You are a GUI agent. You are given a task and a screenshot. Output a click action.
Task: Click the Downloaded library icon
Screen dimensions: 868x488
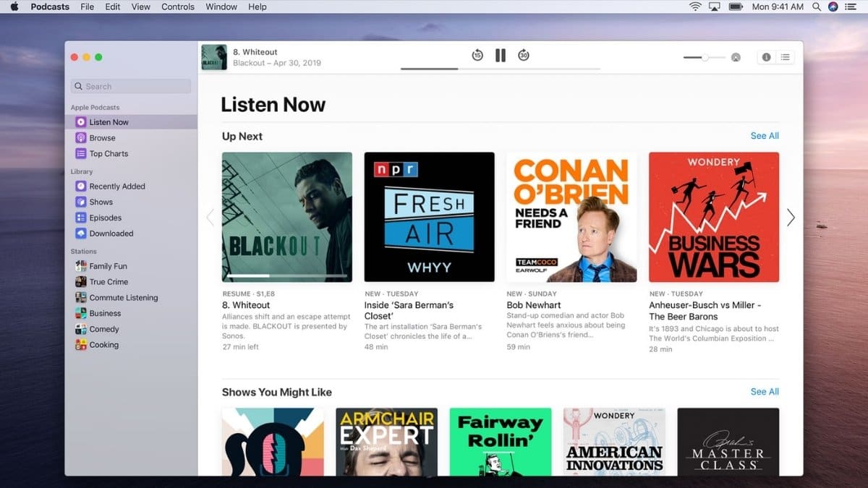81,234
